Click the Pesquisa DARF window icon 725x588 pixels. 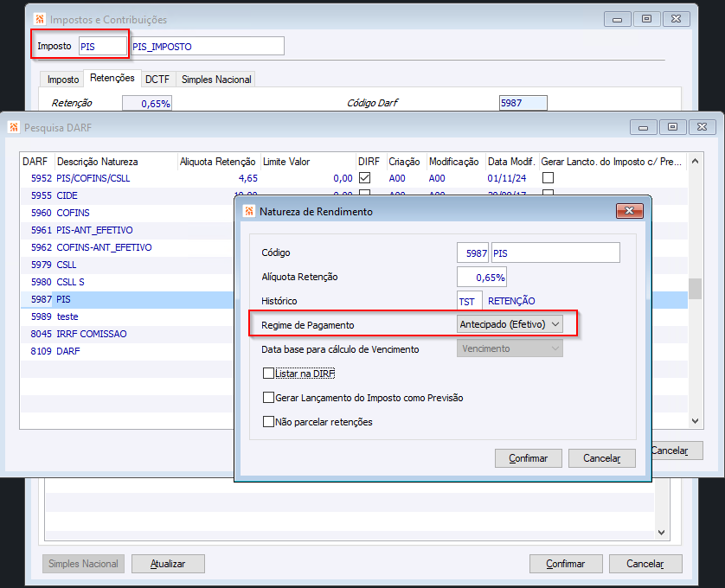[x=14, y=127]
